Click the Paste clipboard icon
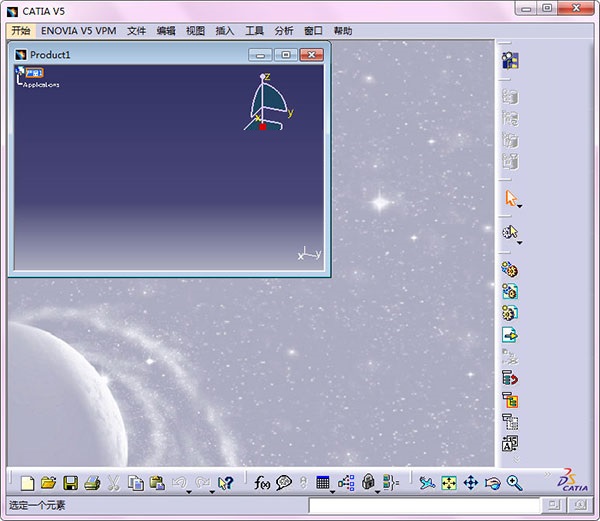This screenshot has width=600, height=521. pos(157,483)
